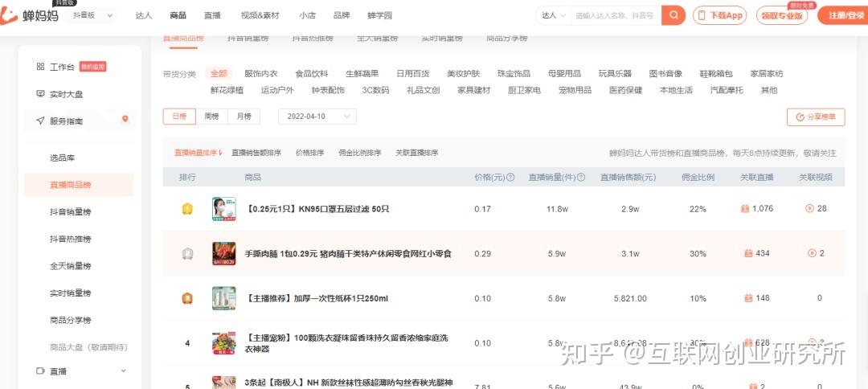
Task: Click 品牌 top navigation item
Action: tap(342, 15)
